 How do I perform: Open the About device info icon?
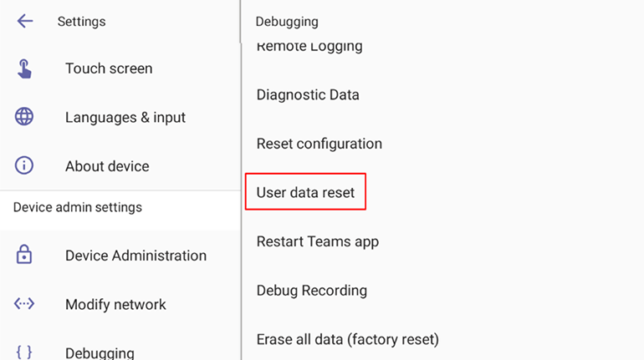tap(24, 165)
